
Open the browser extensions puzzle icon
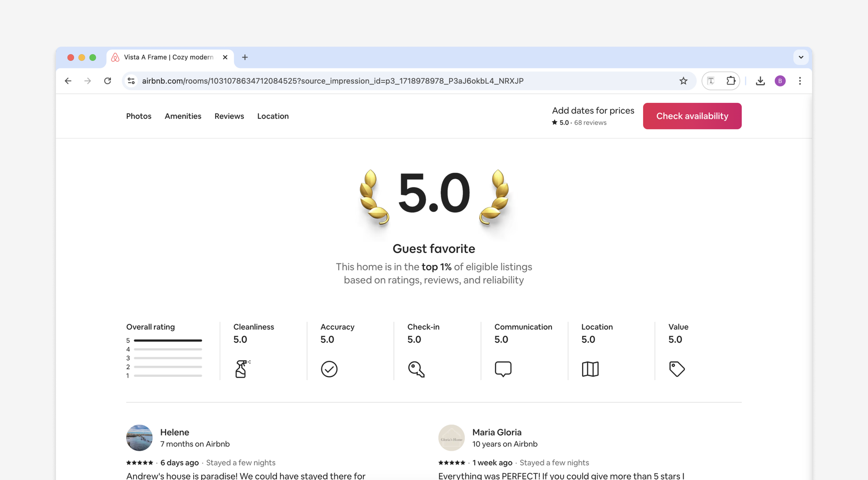(731, 81)
